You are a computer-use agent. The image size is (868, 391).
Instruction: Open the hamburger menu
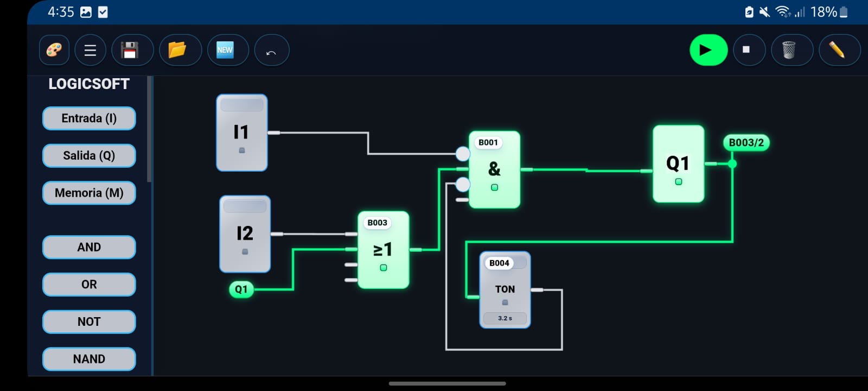coord(90,51)
